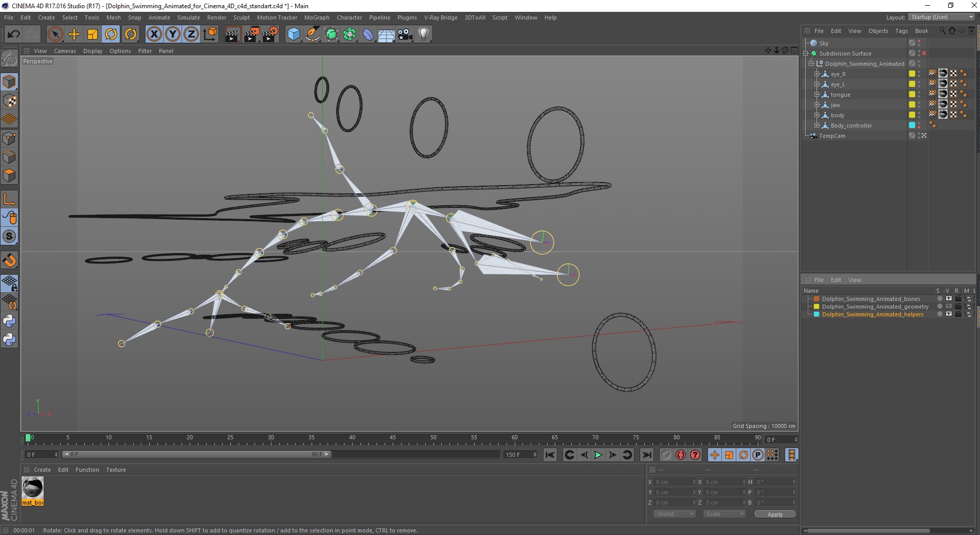Open the Simulate menu
The height and width of the screenshot is (535, 980).
pyautogui.click(x=189, y=17)
